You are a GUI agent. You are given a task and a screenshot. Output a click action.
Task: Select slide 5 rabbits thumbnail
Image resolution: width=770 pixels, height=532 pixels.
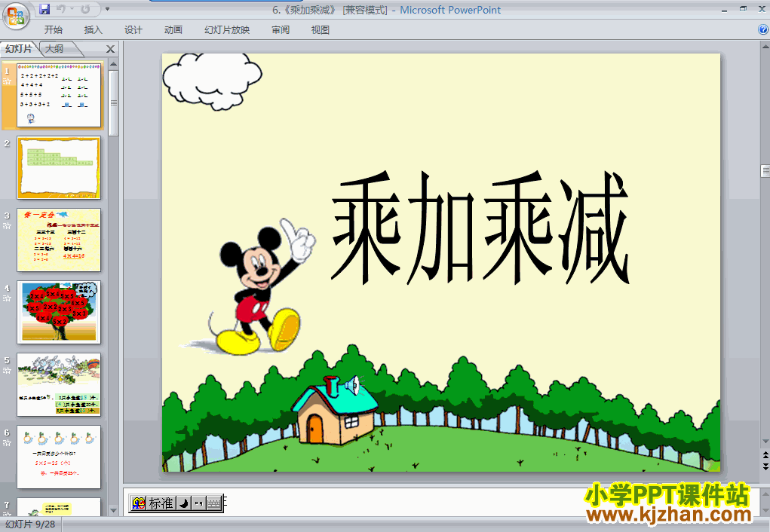pyautogui.click(x=59, y=384)
